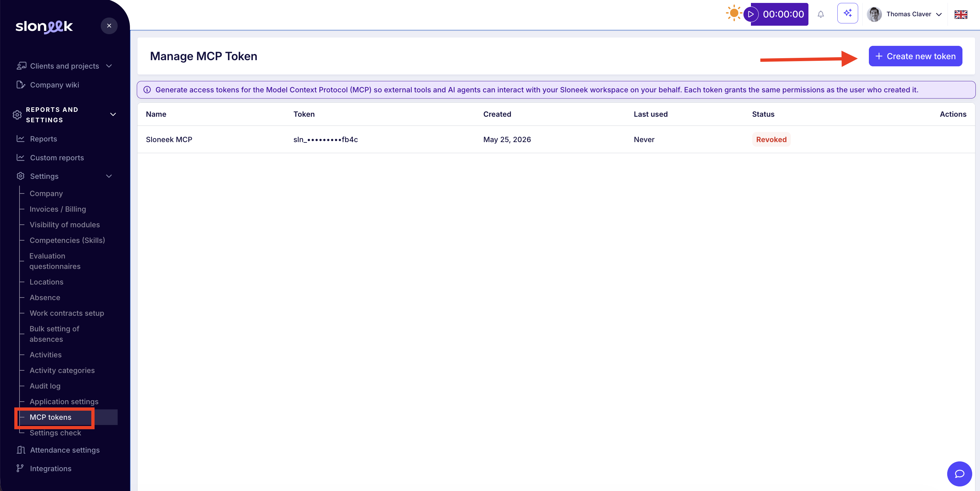Collapse the Settings submenu chevron
This screenshot has width=980, height=491.
[x=109, y=176]
